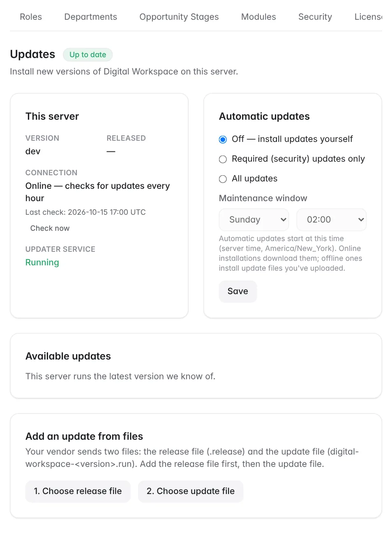Click the 'Add an update from files' heading

click(x=84, y=436)
